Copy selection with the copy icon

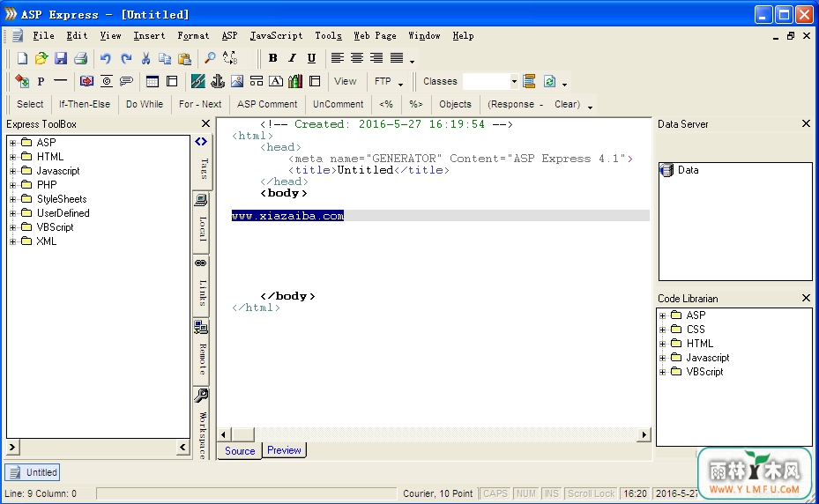(165, 58)
